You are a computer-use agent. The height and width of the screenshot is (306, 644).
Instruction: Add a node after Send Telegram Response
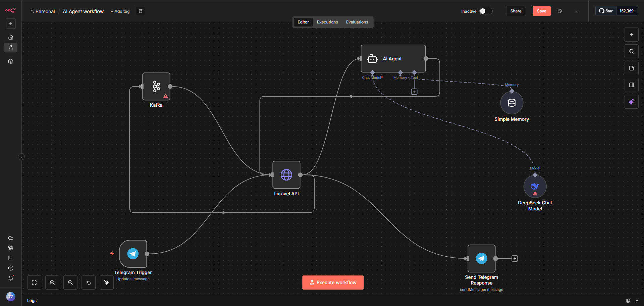pyautogui.click(x=515, y=258)
